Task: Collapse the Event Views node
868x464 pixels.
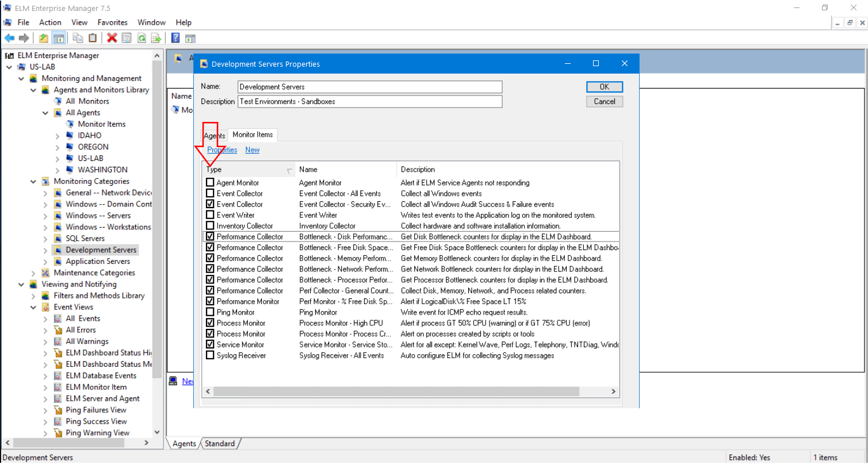Action: point(33,307)
